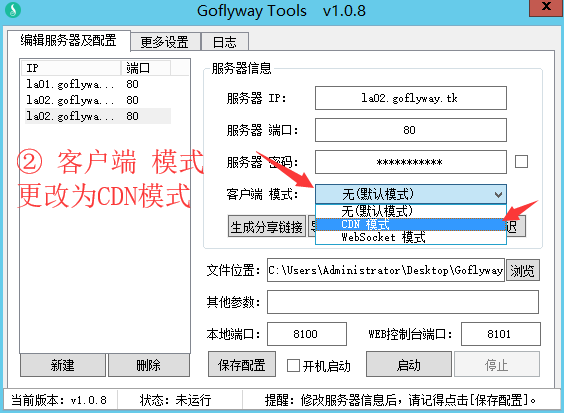The width and height of the screenshot is (564, 413).
Task: Focus the 服务器 端口 input field
Action: point(411,130)
